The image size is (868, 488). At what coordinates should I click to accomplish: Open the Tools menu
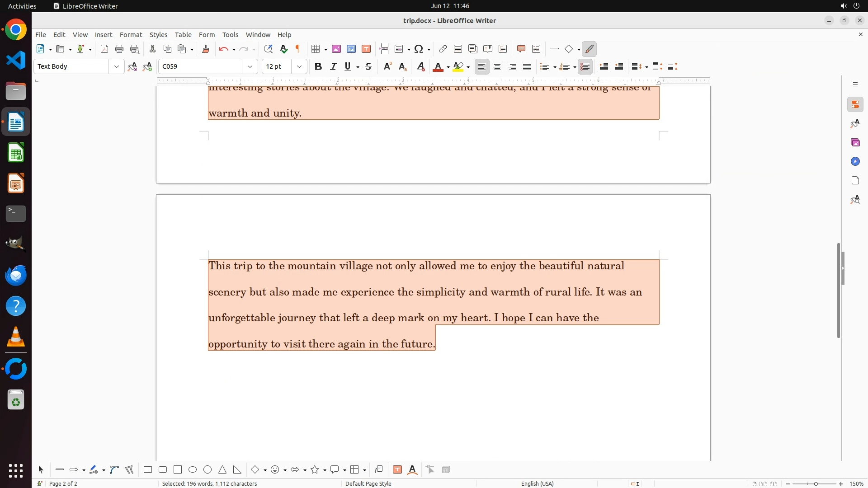230,35
